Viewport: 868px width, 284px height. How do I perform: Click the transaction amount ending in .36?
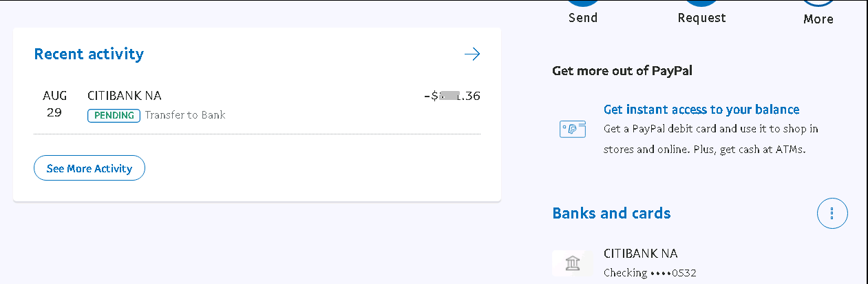(x=452, y=96)
